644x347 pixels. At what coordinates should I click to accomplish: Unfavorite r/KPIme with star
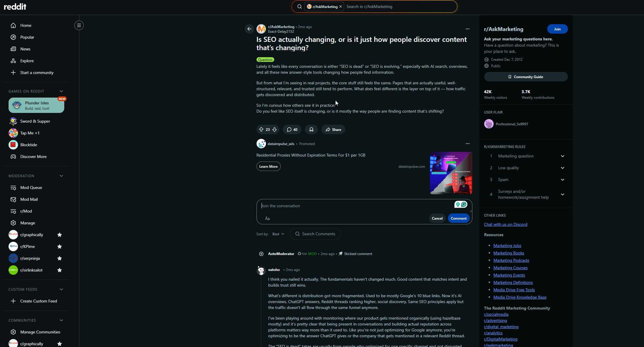(x=60, y=246)
